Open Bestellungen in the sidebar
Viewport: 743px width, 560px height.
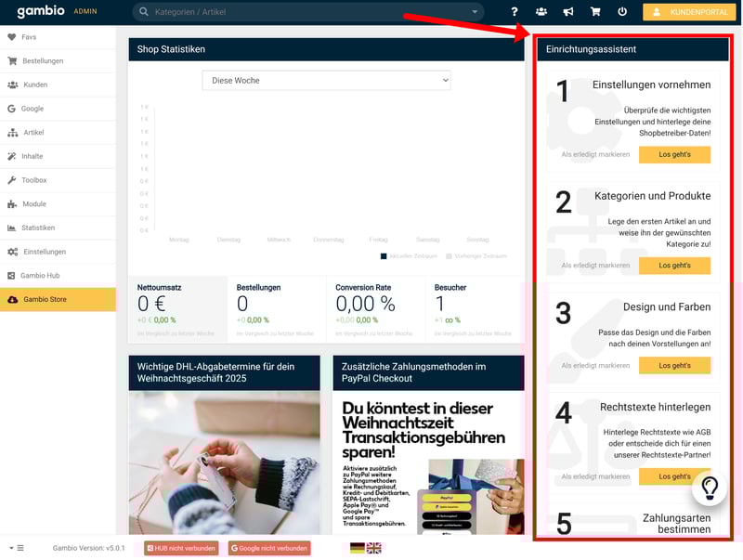(x=42, y=61)
